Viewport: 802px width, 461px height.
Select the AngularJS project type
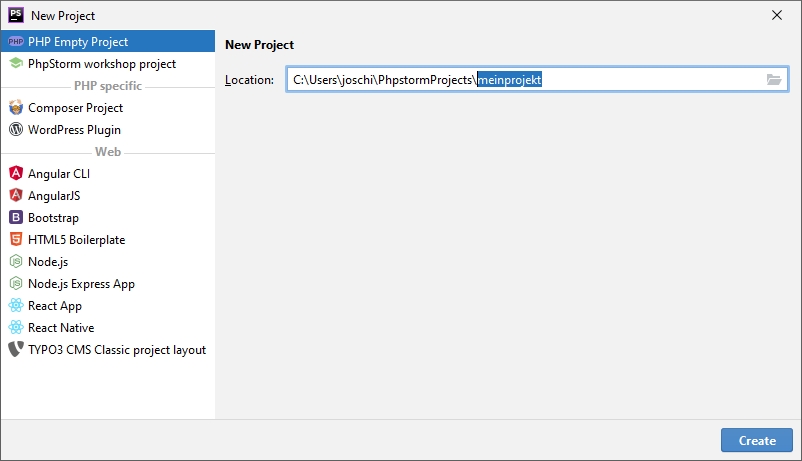[54, 196]
